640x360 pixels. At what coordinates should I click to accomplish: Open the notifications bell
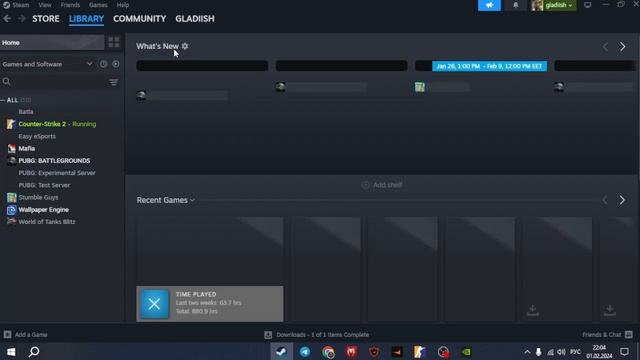pyautogui.click(x=516, y=5)
